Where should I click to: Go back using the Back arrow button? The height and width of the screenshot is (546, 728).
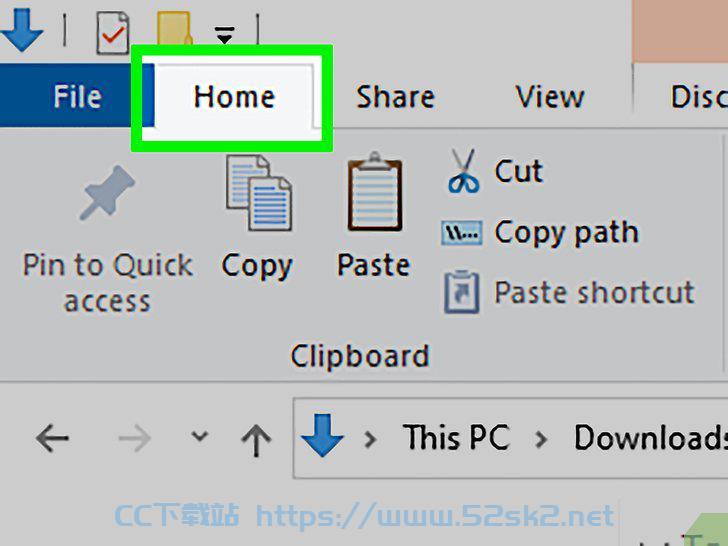click(52, 437)
